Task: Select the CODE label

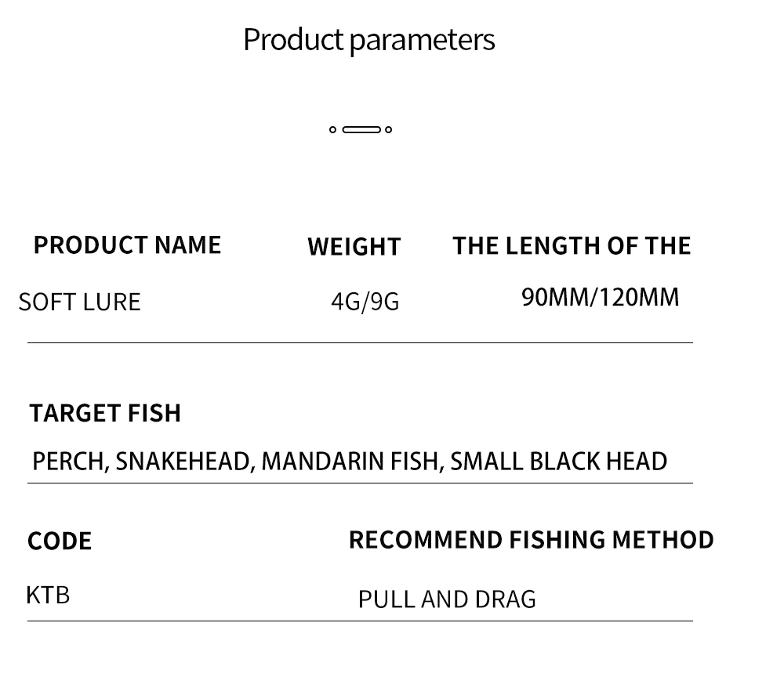Action: (x=60, y=541)
